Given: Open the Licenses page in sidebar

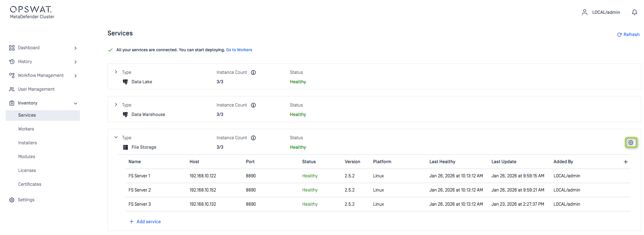Looking at the screenshot, I should coord(27,171).
